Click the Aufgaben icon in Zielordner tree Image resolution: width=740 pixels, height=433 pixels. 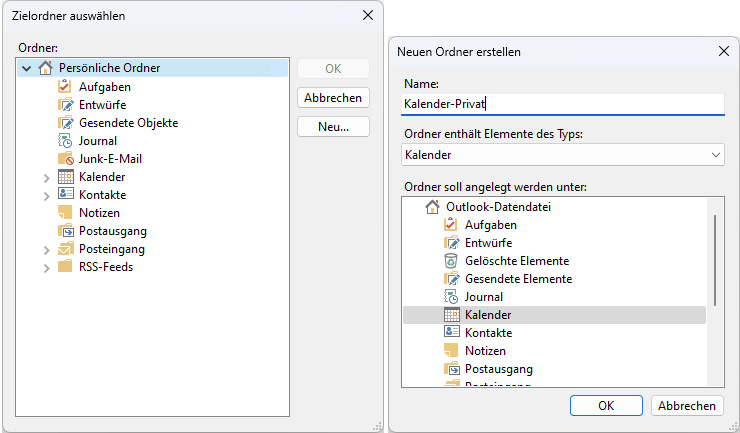65,87
